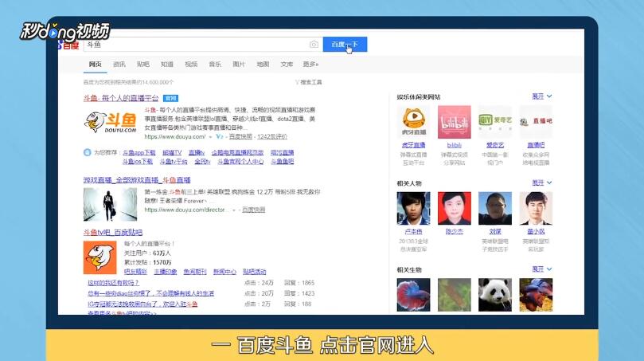Click the 虎牙直播 logo icon
This screenshot has height=361, width=644.
414,122
